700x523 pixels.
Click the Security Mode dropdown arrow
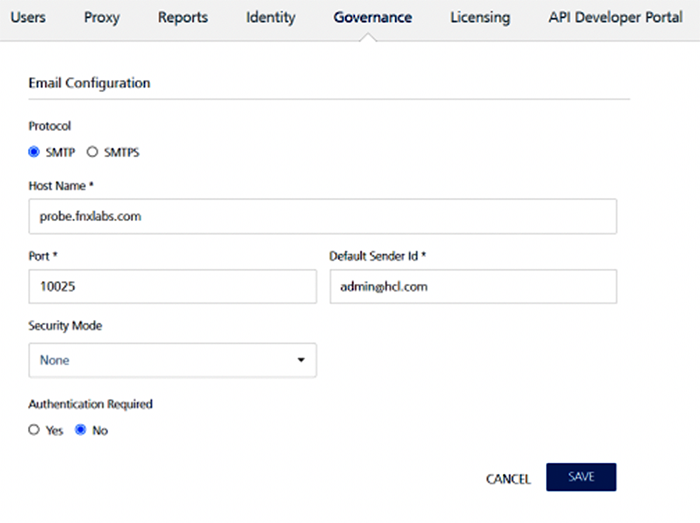coord(301,360)
